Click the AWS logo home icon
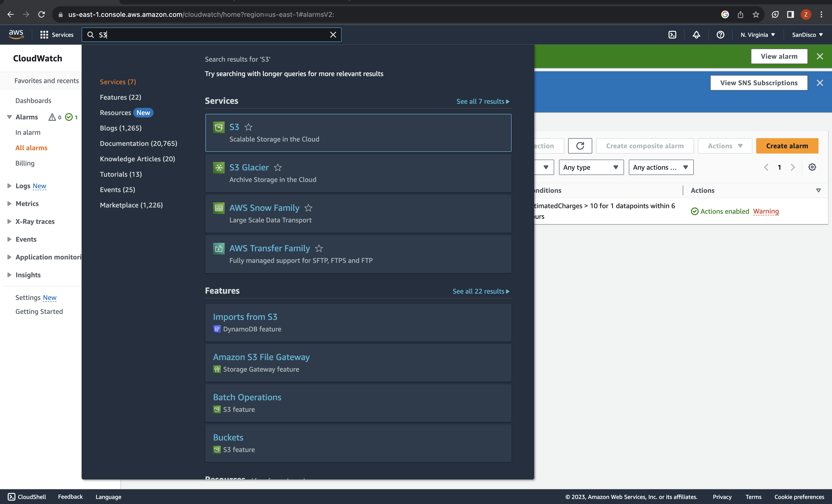 (x=16, y=34)
